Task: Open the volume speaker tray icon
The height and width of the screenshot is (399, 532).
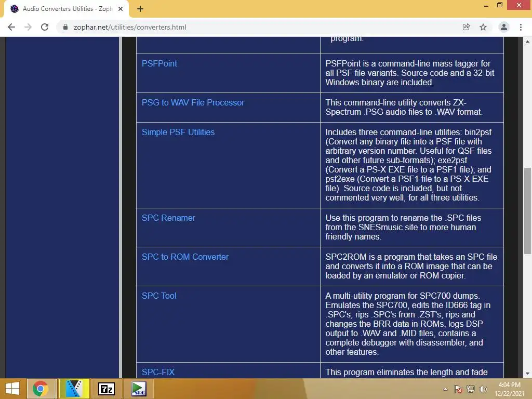Action: coord(483,389)
